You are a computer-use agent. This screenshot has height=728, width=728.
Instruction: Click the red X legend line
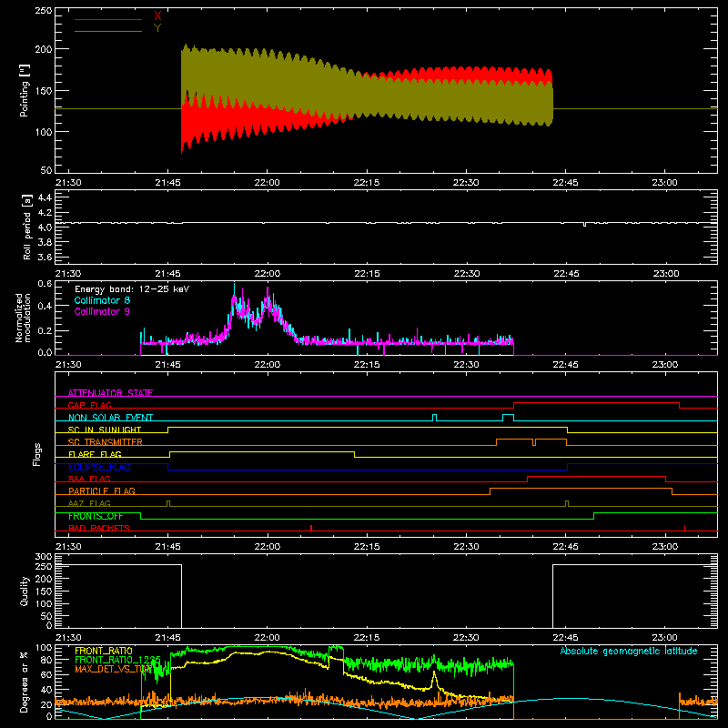[x=107, y=19]
